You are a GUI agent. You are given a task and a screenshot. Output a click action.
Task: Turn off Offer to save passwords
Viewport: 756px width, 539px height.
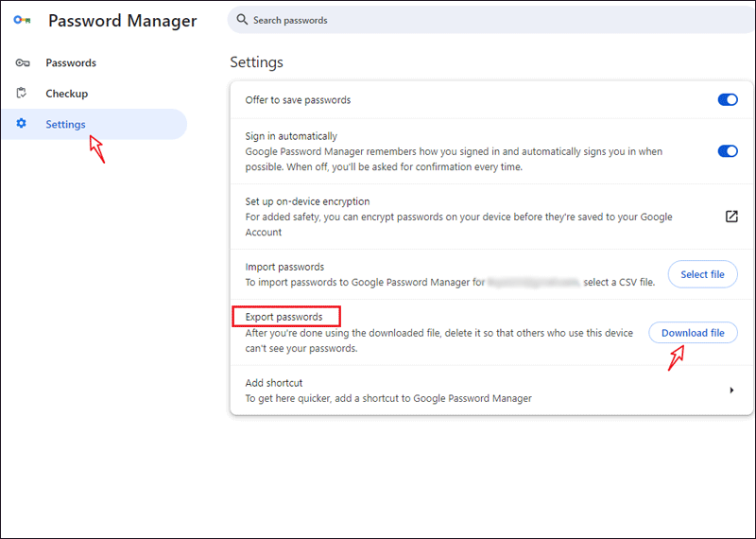pyautogui.click(x=728, y=100)
